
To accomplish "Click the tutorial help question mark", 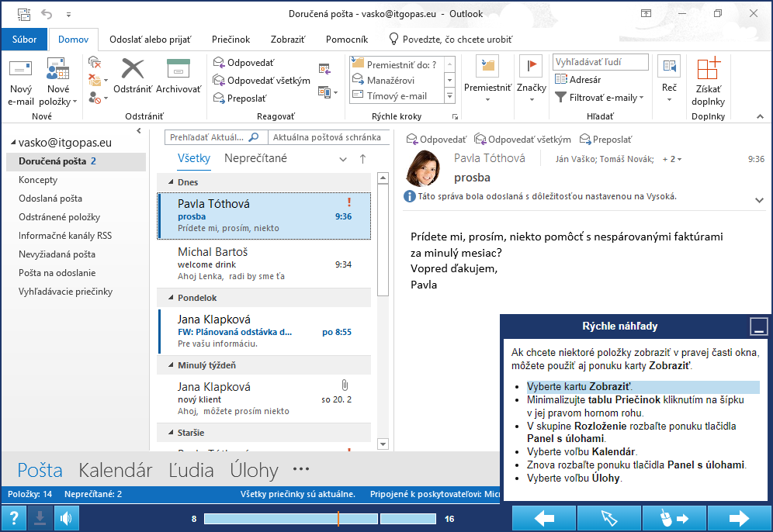I will (14, 518).
